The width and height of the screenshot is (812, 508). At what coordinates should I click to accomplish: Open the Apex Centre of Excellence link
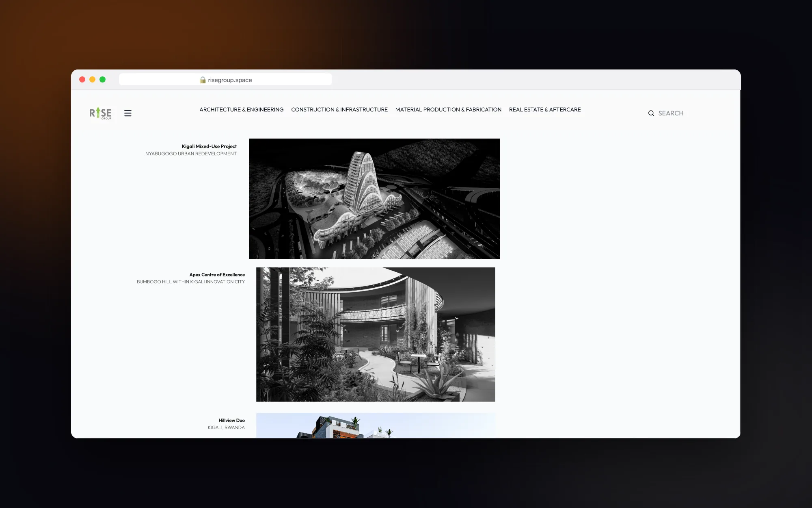click(x=217, y=275)
